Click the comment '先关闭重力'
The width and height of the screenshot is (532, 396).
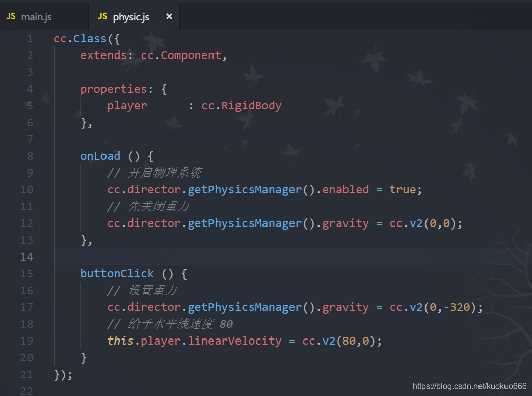158,207
